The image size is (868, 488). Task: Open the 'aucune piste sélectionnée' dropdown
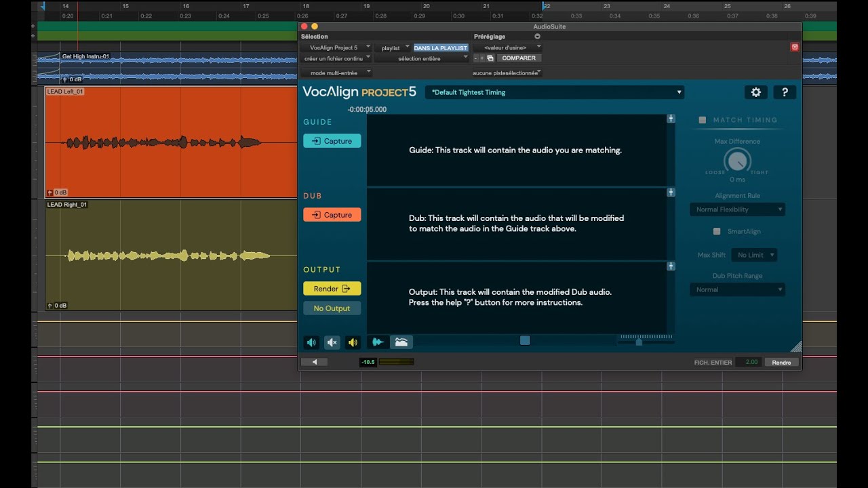[507, 73]
